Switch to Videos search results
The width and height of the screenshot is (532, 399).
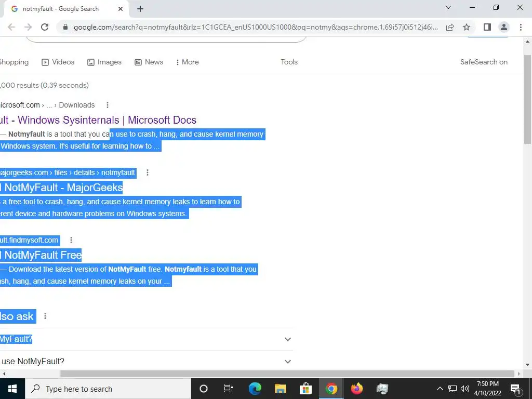[x=58, y=62]
